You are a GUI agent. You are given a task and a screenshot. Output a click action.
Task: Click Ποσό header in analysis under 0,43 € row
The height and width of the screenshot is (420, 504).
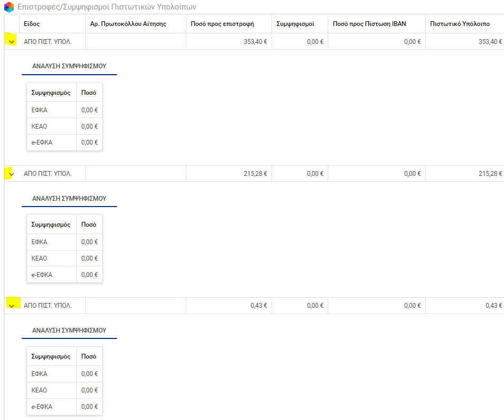pos(89,356)
